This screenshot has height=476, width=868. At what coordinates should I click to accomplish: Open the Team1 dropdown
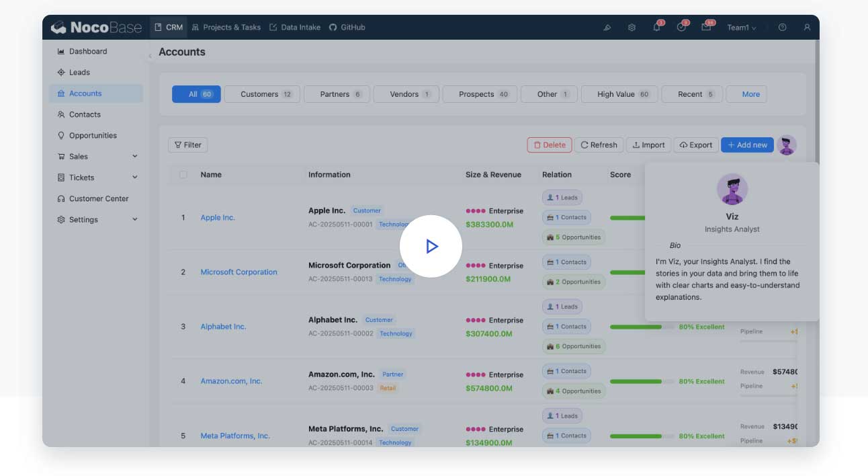pos(741,28)
